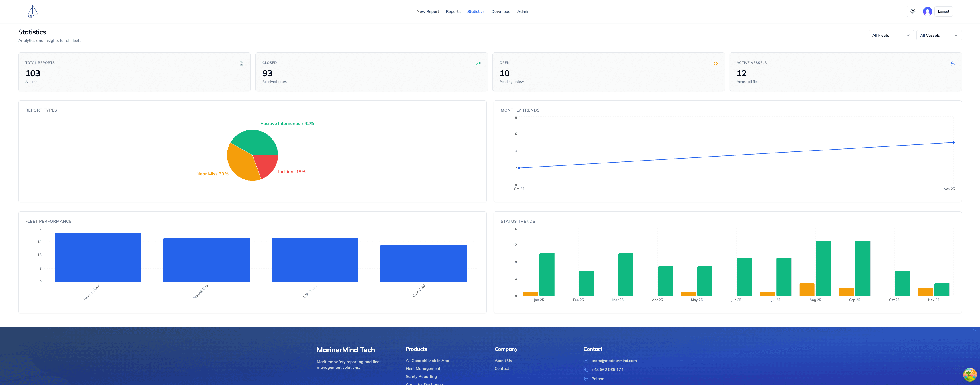Click the document icon on Total Reports card
980x385 pixels.
241,64
